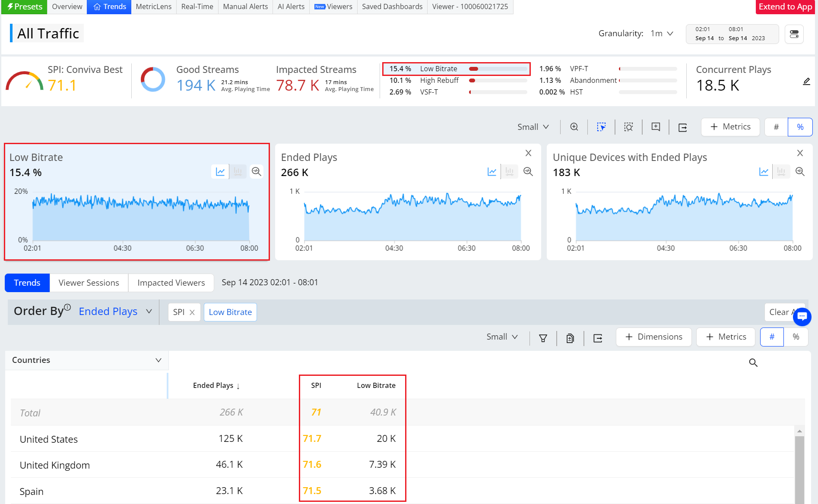Viewport: 818px width, 504px height.
Task: Click the export icon in the chart toolbar
Action: coord(682,127)
